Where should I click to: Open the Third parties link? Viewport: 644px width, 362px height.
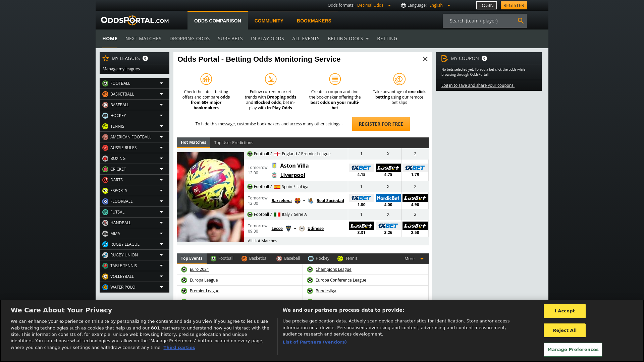(179, 348)
